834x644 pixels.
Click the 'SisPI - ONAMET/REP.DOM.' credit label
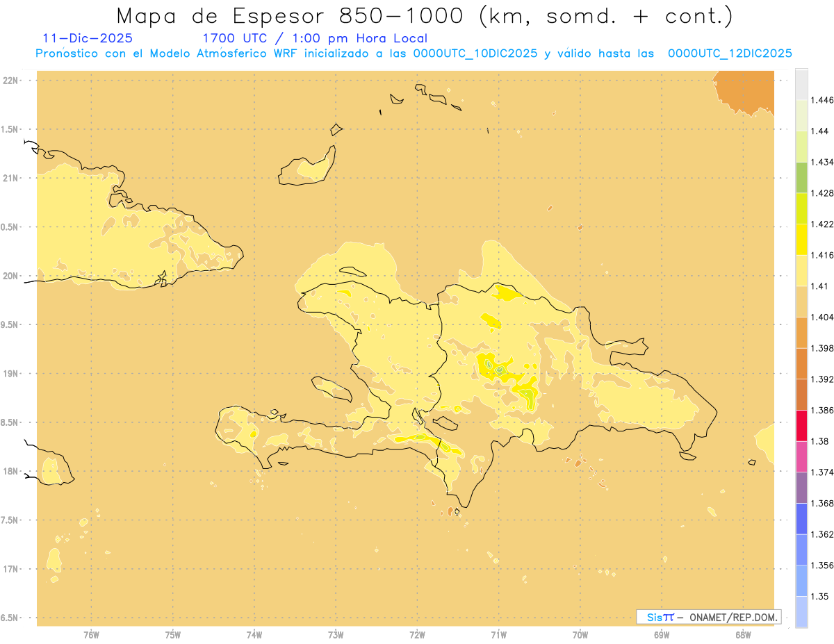point(709,617)
